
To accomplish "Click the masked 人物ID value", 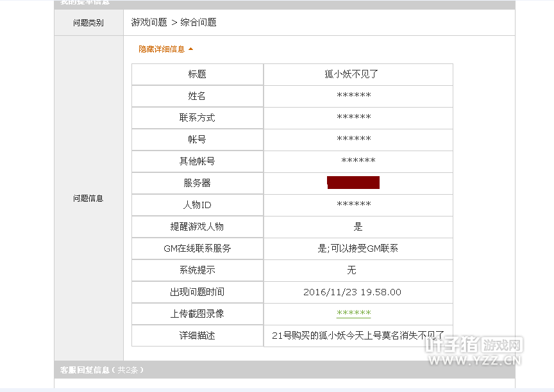I will point(354,205).
